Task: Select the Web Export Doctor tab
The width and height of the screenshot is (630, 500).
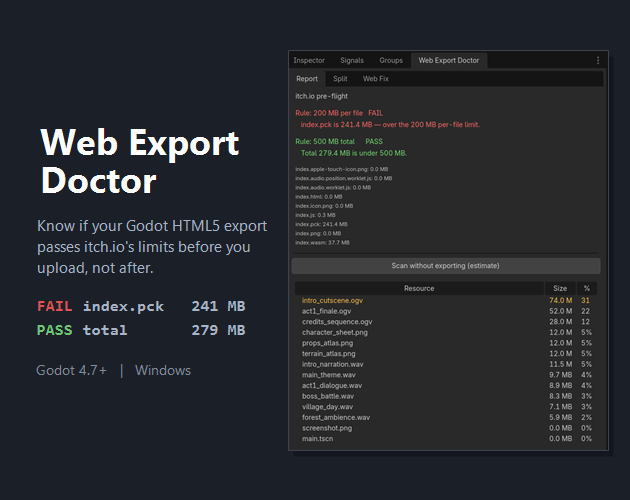Action: [449, 60]
